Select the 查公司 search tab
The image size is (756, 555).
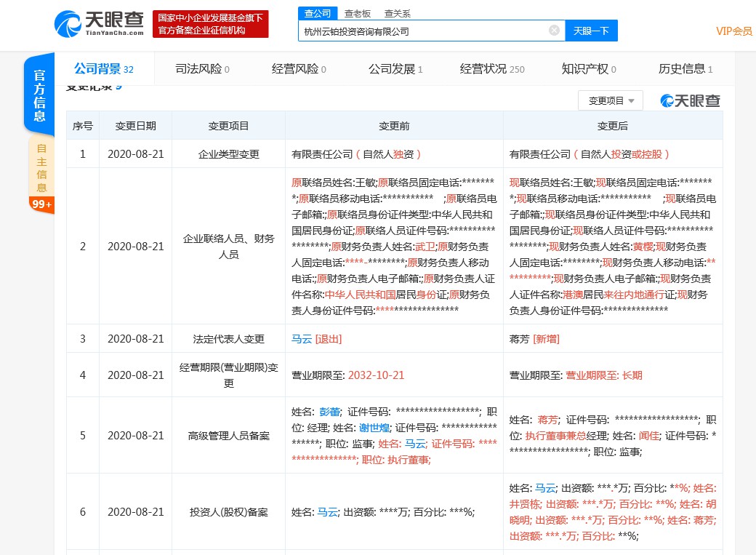tap(317, 14)
